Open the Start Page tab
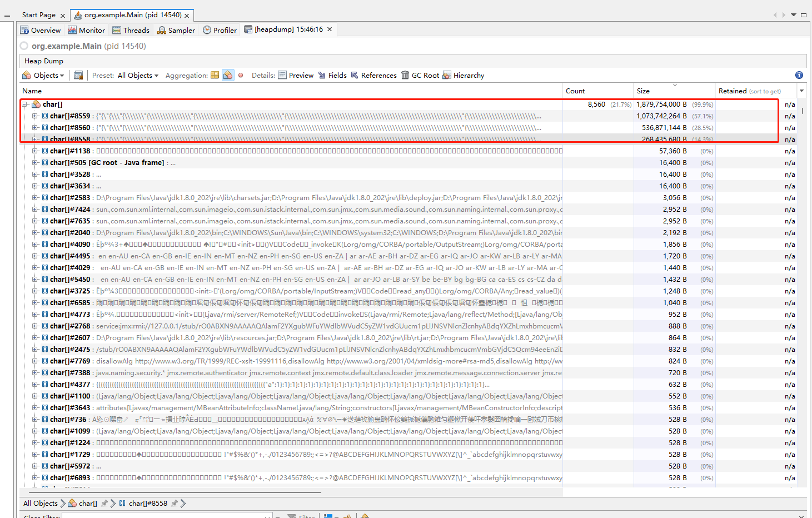 [39, 15]
